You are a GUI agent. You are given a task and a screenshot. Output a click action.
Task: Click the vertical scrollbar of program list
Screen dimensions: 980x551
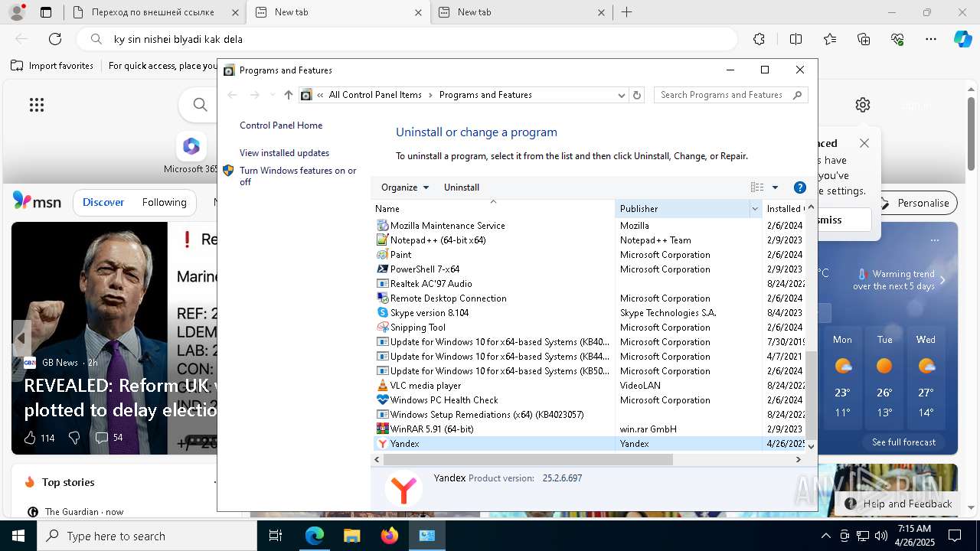pyautogui.click(x=811, y=396)
